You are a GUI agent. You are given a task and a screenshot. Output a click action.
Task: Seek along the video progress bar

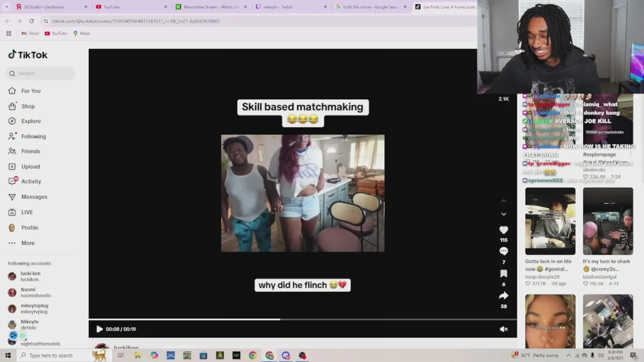tap(303, 319)
